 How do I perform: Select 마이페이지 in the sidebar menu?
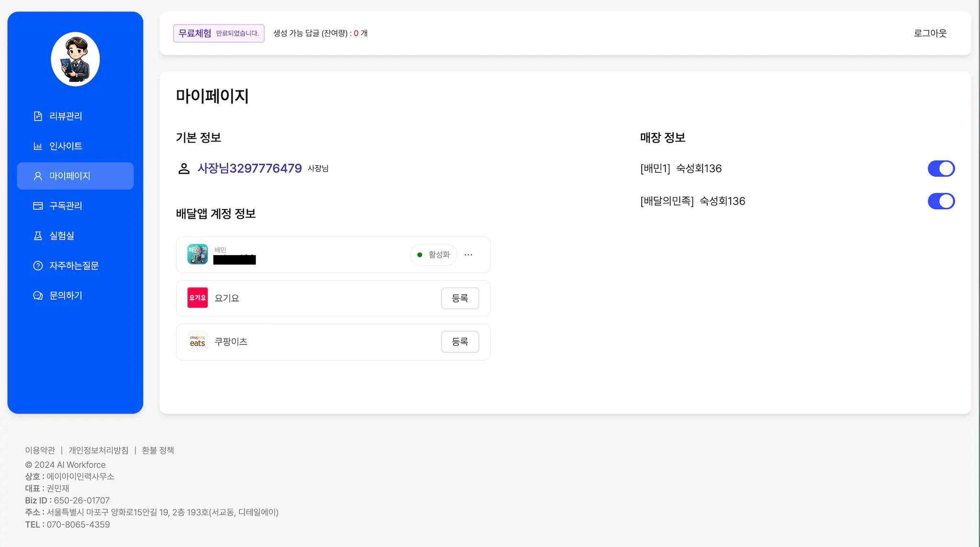[x=75, y=176]
